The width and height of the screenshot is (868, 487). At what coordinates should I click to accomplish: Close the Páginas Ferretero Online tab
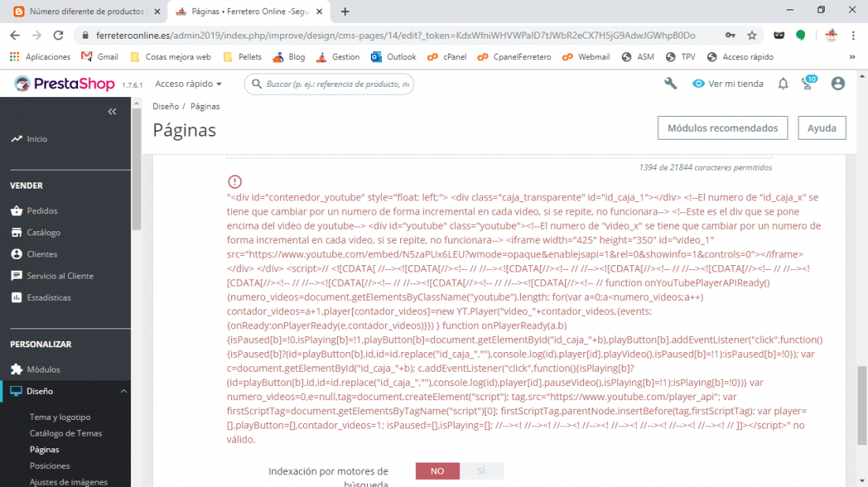coord(320,11)
